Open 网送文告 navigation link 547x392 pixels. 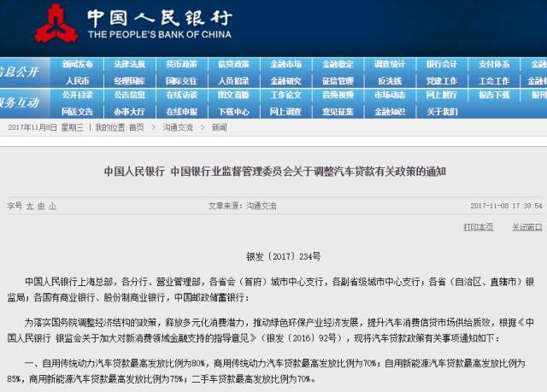click(x=78, y=112)
